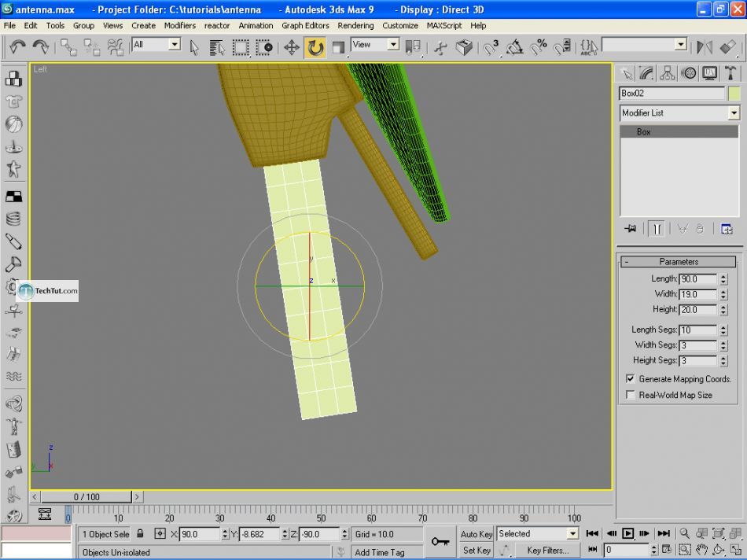Click the Height Segs spinner arrows
Image resolution: width=747 pixels, height=560 pixels.
pos(723,361)
